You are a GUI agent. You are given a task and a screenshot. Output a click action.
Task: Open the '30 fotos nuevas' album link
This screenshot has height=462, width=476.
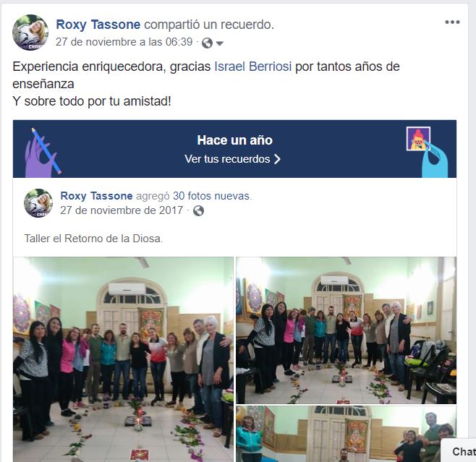click(212, 196)
